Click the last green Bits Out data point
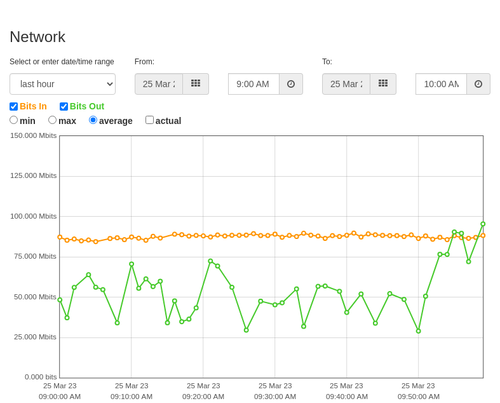Image resolution: width=500 pixels, height=403 pixels. [x=483, y=224]
